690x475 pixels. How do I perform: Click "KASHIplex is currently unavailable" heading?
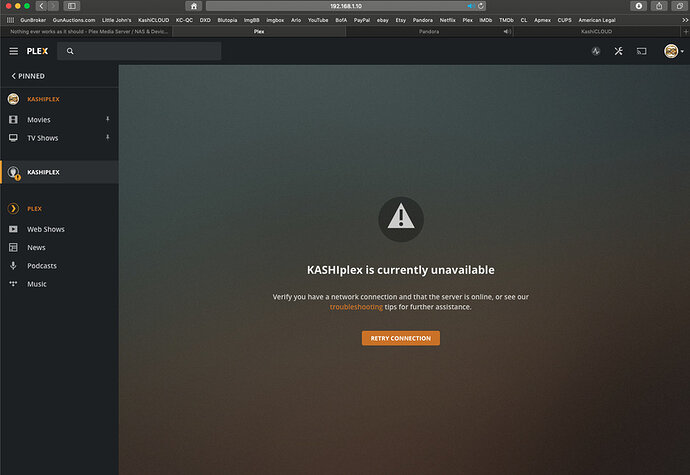pos(400,270)
